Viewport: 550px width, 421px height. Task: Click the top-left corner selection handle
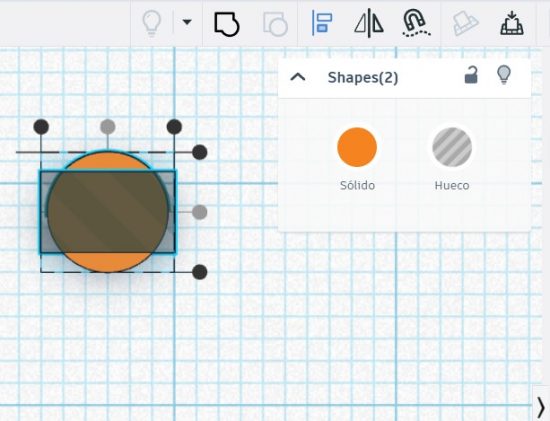[x=41, y=127]
